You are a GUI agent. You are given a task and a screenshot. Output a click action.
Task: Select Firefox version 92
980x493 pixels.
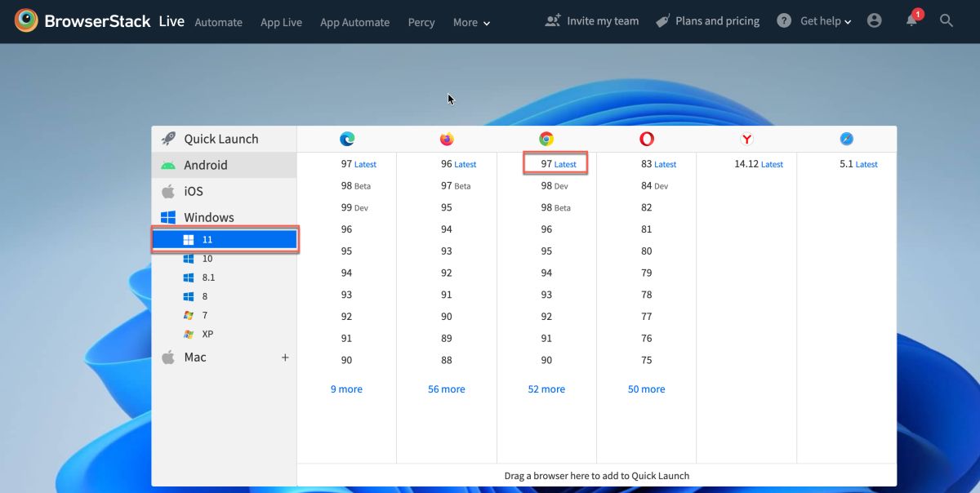pos(447,273)
